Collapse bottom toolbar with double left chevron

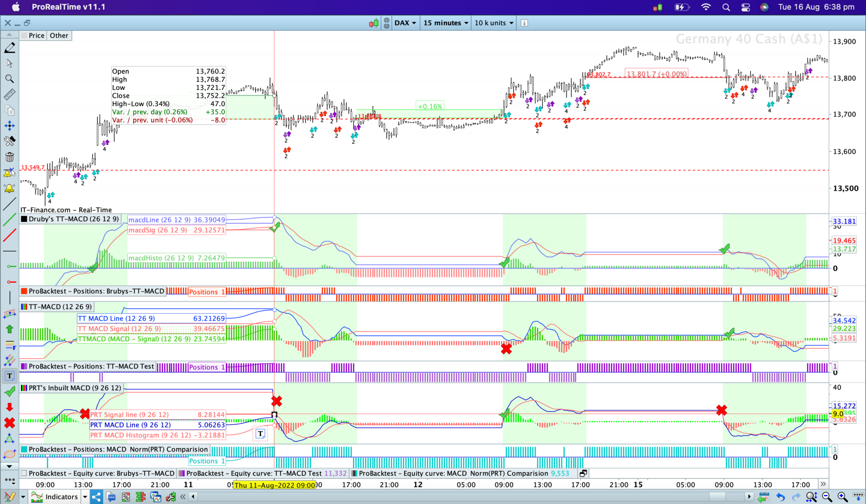tap(183, 497)
